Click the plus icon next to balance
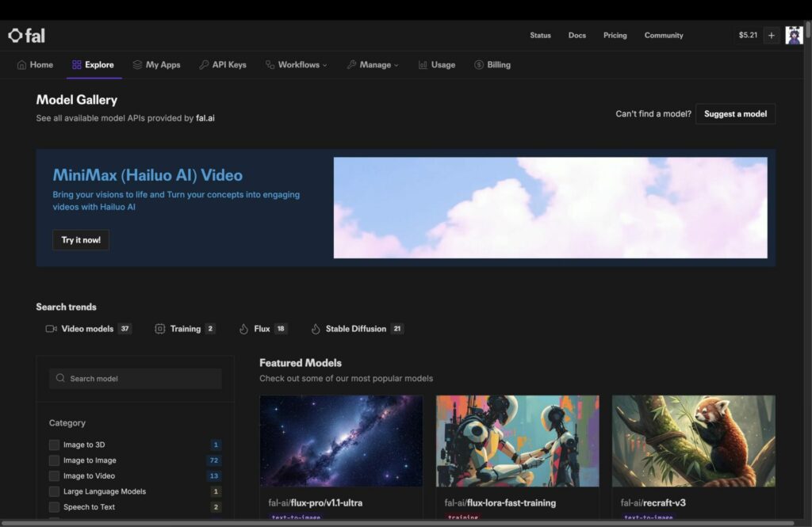This screenshot has width=812, height=527. point(772,36)
